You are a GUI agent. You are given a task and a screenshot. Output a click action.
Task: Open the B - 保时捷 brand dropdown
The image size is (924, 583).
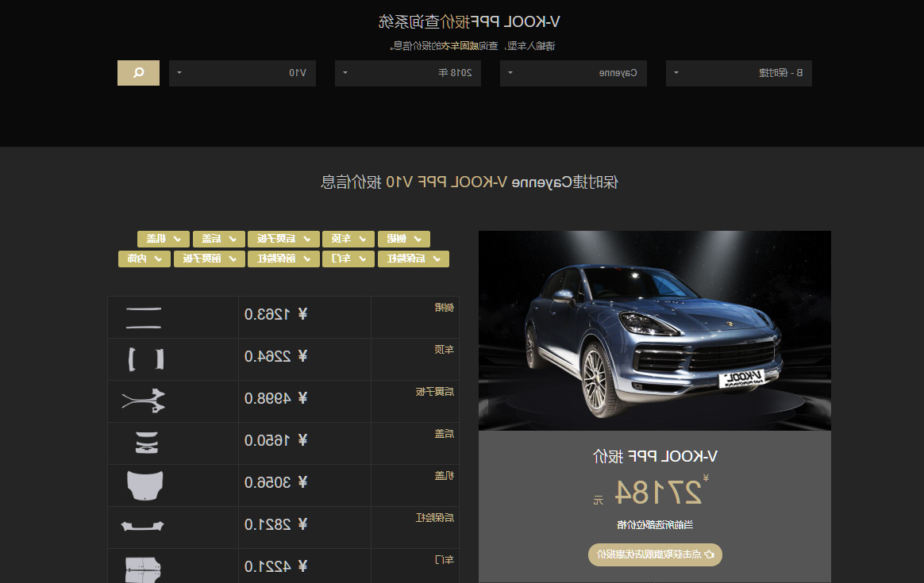click(739, 73)
